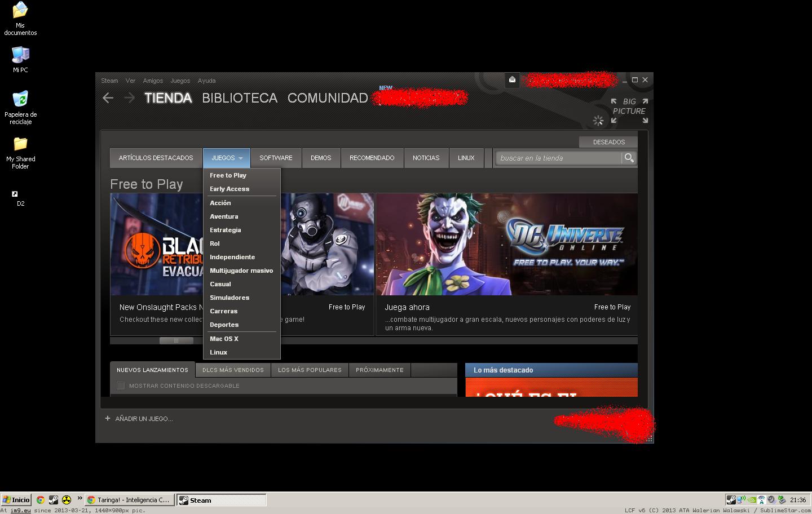Viewport: 812px width, 514px height.
Task: Go to the TIENDA section
Action: [x=168, y=98]
